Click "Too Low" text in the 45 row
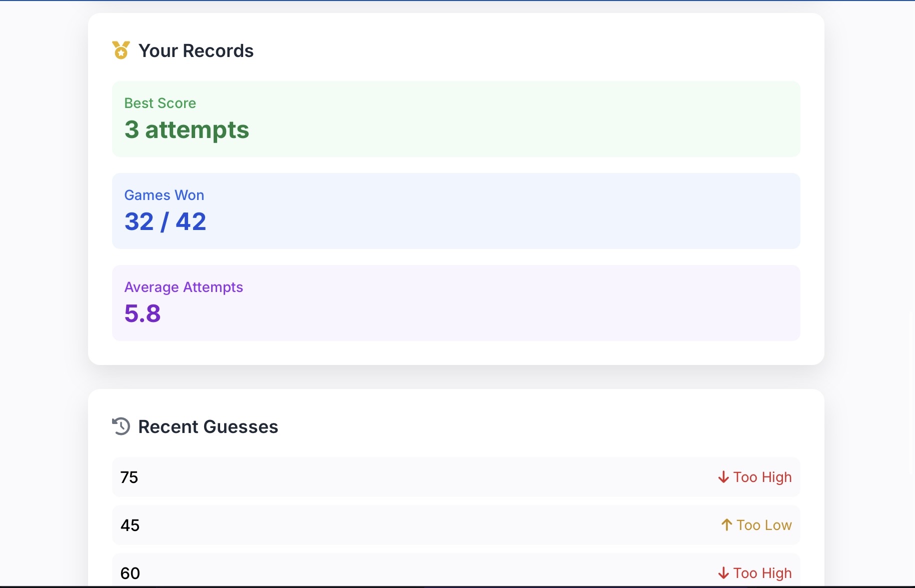 [764, 525]
